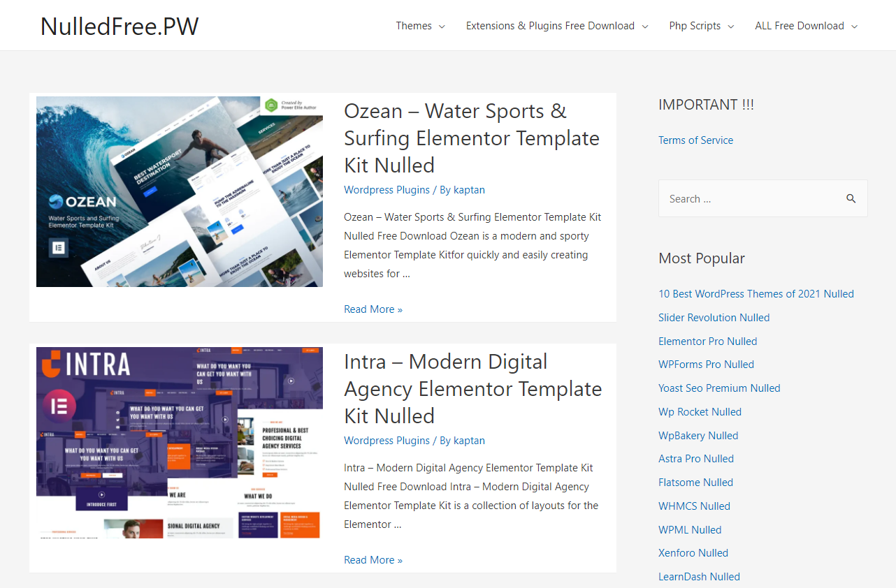Open 10 Best WordPress Themes of 2021 Nulled
This screenshot has height=588, width=896.
756,294
